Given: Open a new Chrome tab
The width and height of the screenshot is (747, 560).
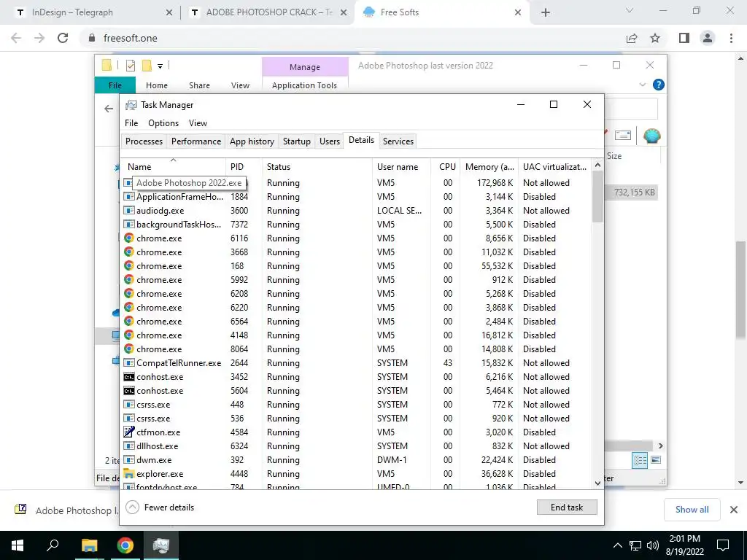Looking at the screenshot, I should pos(546,13).
